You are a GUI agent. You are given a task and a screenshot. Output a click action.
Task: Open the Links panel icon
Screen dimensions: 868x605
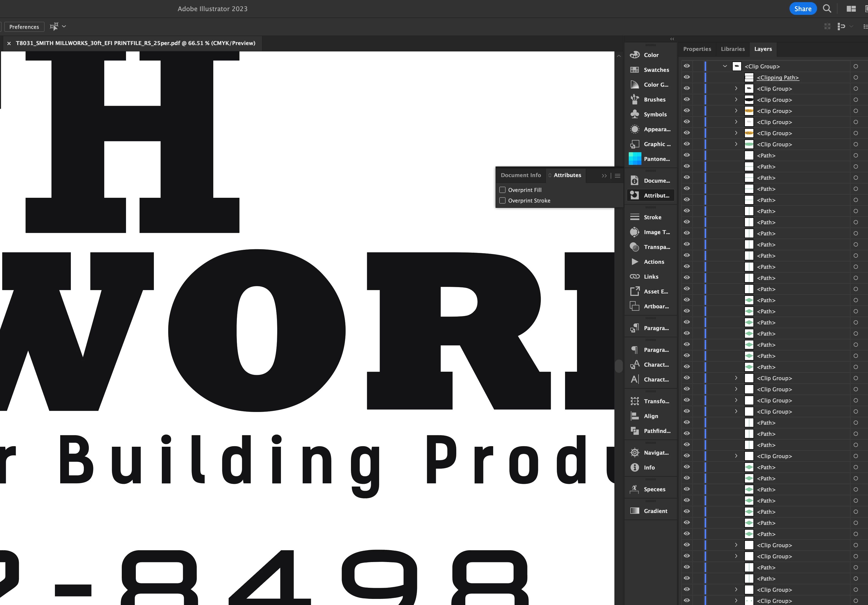click(x=635, y=277)
